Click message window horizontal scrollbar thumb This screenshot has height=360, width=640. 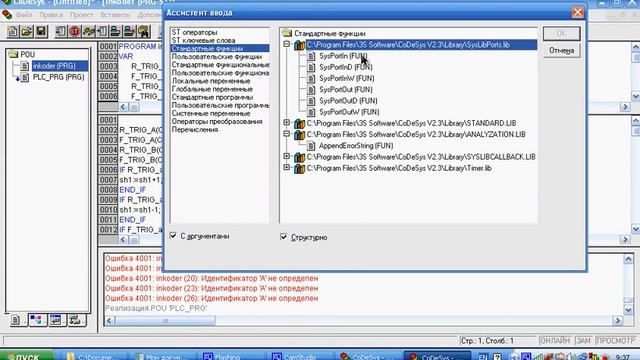coord(165,321)
